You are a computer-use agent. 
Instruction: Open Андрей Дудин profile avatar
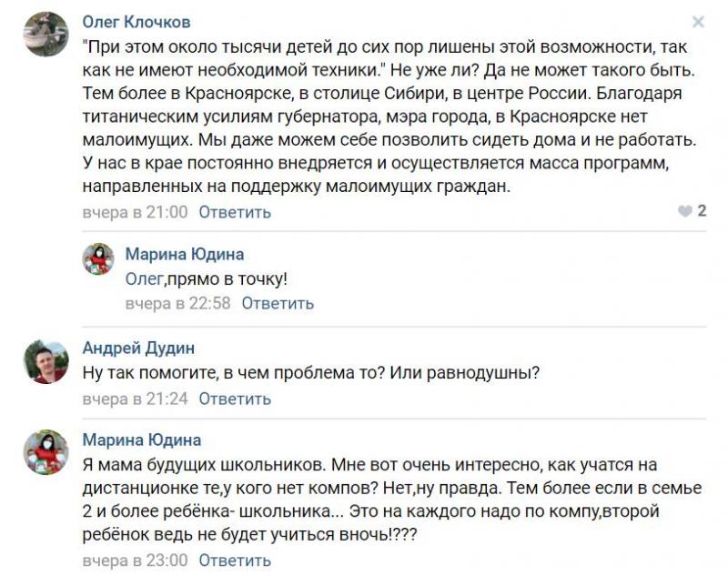[x=46, y=361]
